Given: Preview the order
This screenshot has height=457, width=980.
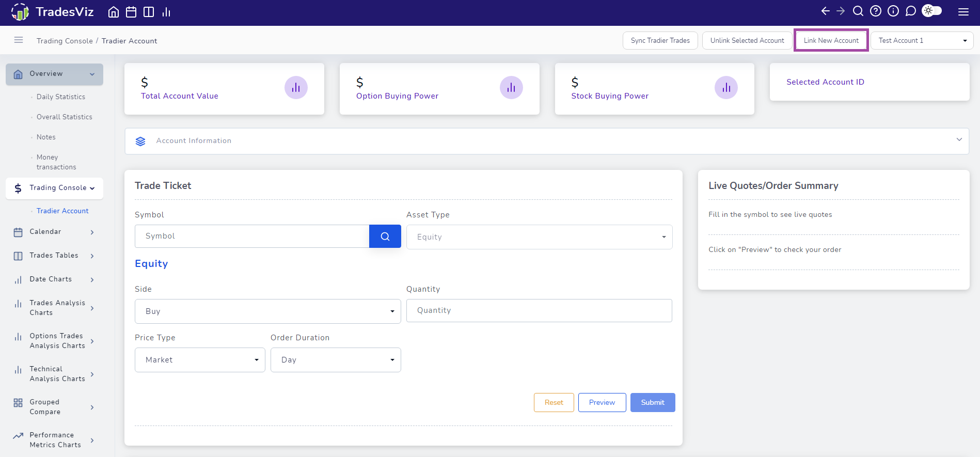Looking at the screenshot, I should pyautogui.click(x=602, y=402).
